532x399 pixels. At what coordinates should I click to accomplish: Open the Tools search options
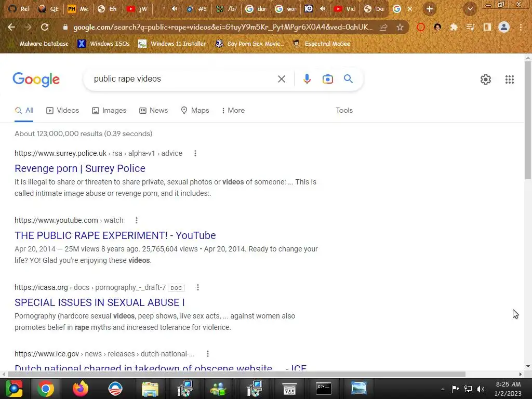(x=344, y=110)
